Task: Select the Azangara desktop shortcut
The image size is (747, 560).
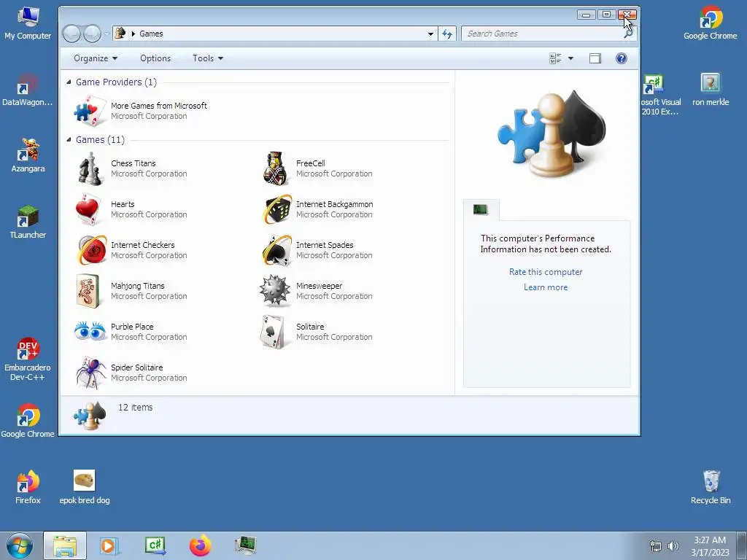Action: (x=28, y=155)
